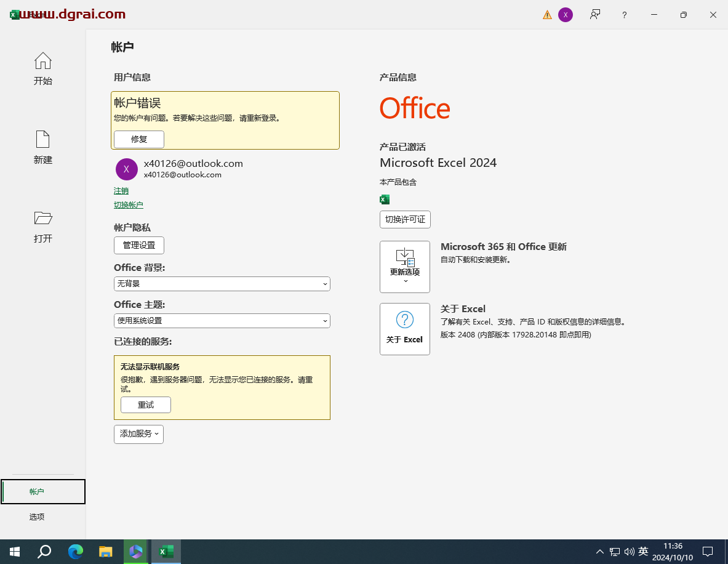728x564 pixels.
Task: Expand the 添加服务 dropdown
Action: (x=138, y=434)
